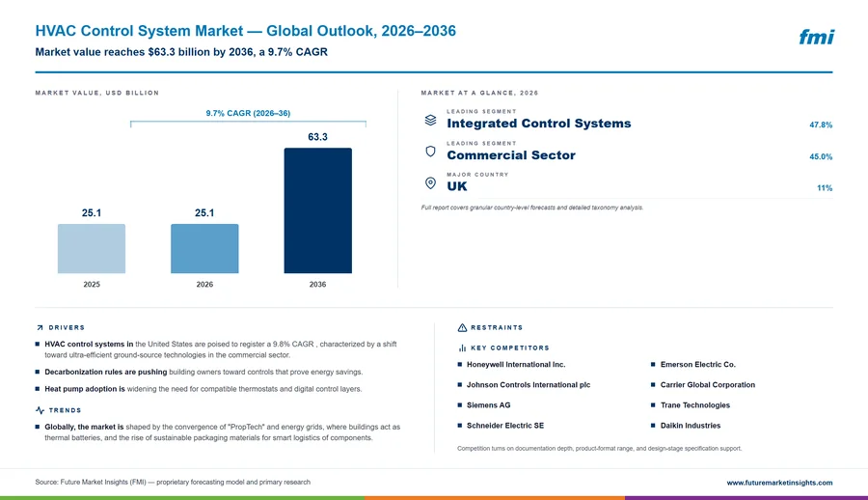Click the fmi logo

[816, 37]
